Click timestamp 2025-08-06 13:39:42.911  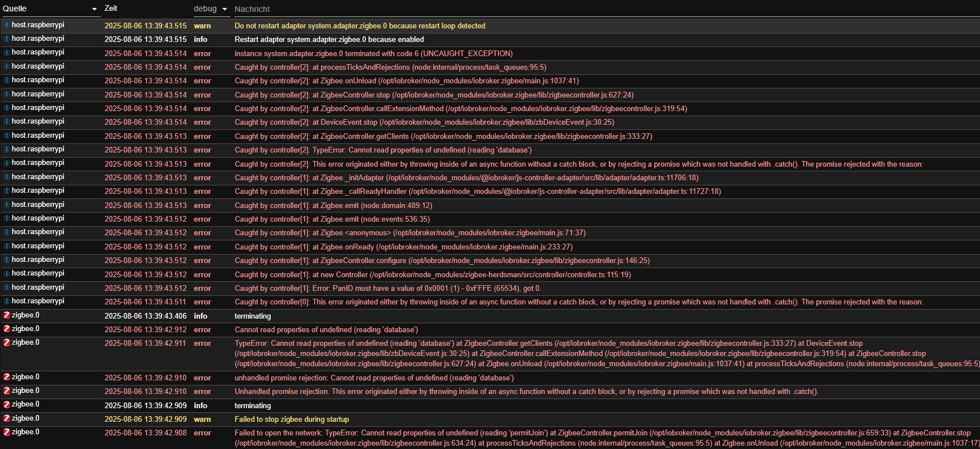click(x=145, y=343)
